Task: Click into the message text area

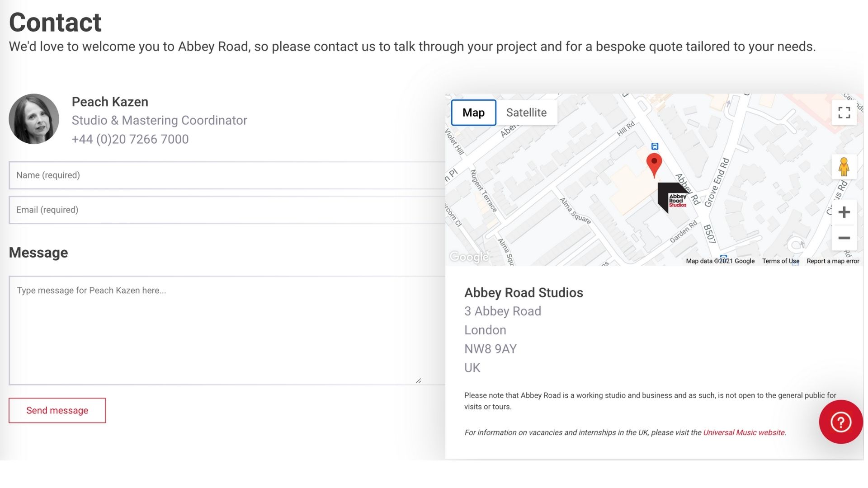Action: pyautogui.click(x=217, y=330)
